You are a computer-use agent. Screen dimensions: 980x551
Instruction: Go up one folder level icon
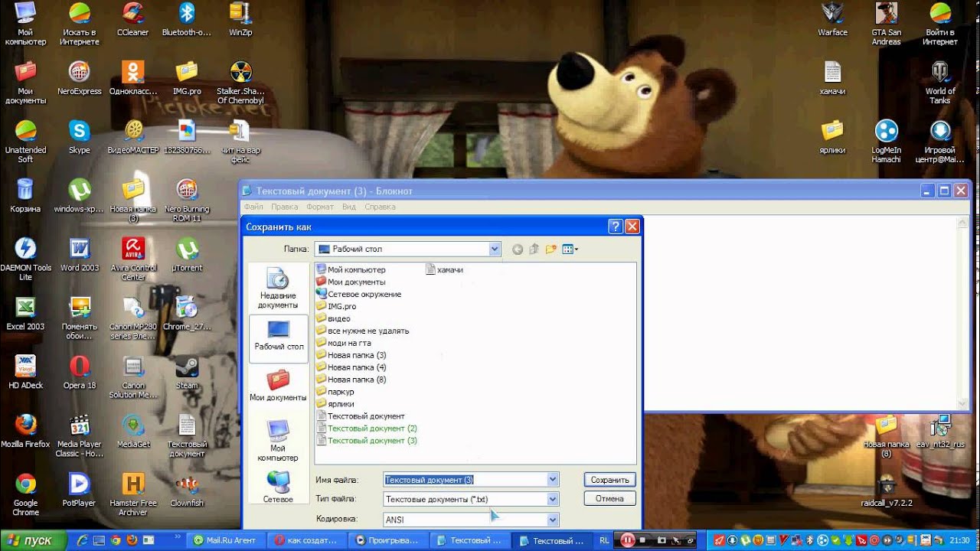(x=534, y=249)
